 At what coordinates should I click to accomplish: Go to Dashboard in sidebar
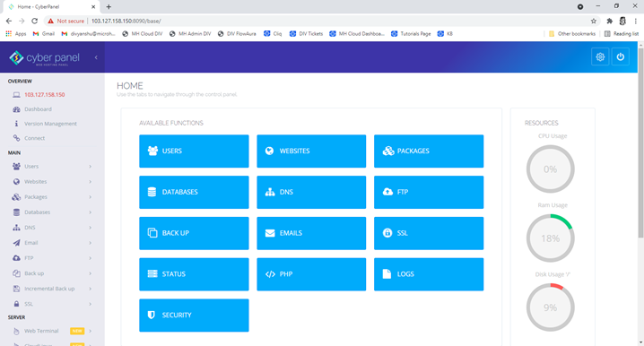pos(38,109)
